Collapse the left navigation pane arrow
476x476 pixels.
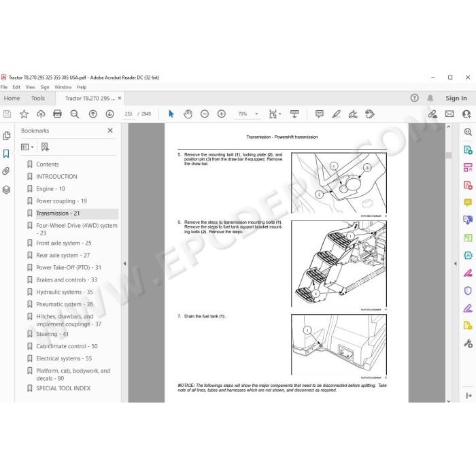(124, 264)
